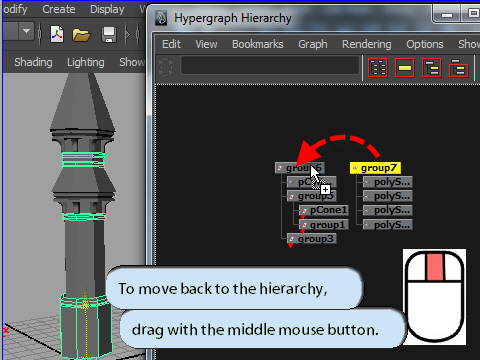Screen dimensions: 480x360
Task: Select the group6 node
Action: [299, 168]
